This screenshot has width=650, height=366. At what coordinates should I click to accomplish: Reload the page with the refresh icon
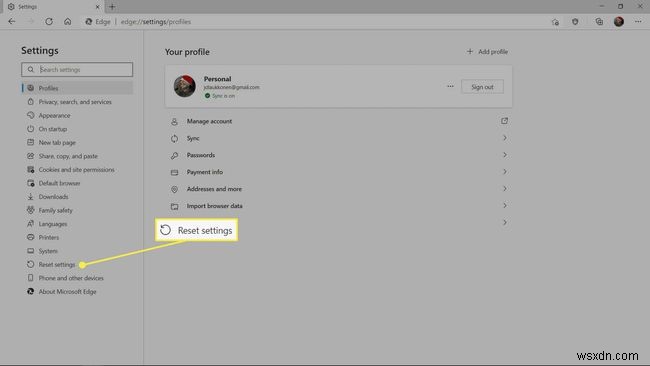pos(49,22)
